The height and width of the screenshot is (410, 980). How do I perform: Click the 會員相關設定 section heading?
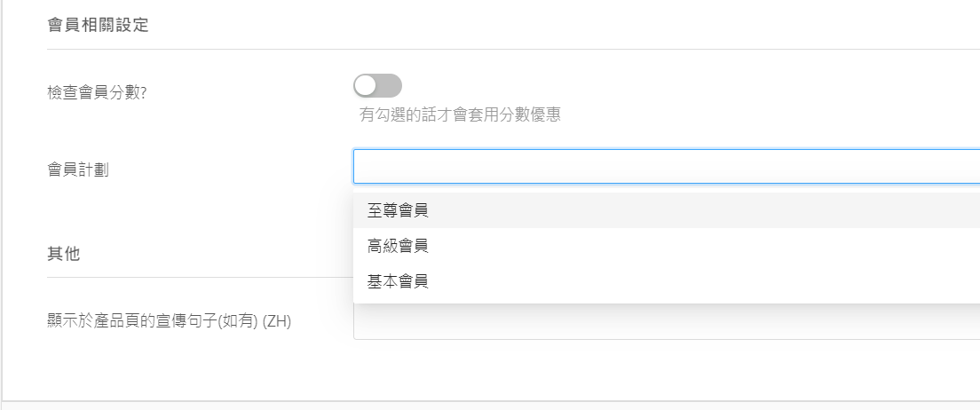[x=98, y=25]
